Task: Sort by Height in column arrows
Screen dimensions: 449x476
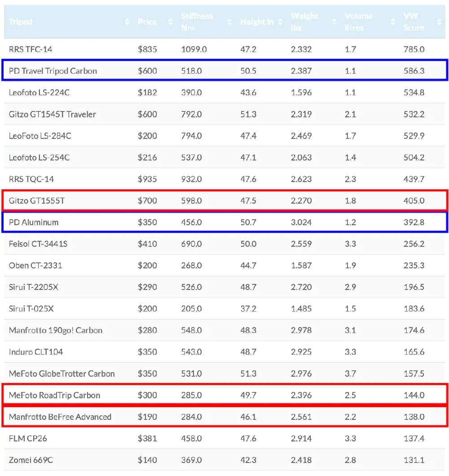Action: click(280, 22)
